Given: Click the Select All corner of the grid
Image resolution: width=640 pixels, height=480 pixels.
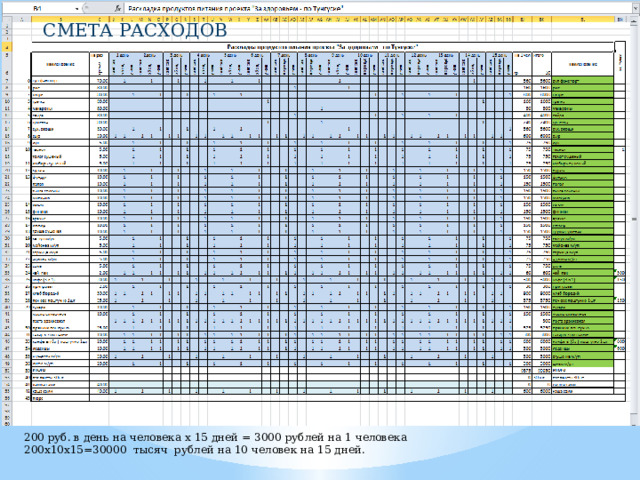Looking at the screenshot, I should (7, 19).
